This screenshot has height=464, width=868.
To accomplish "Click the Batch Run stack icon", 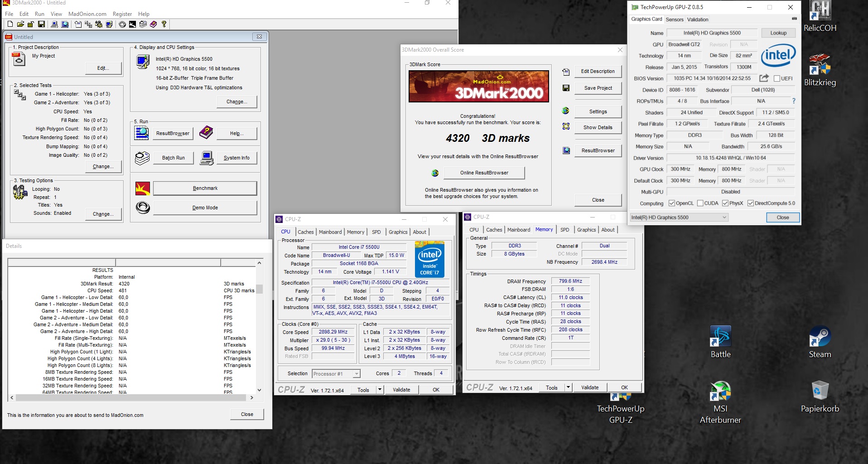I will 142,158.
